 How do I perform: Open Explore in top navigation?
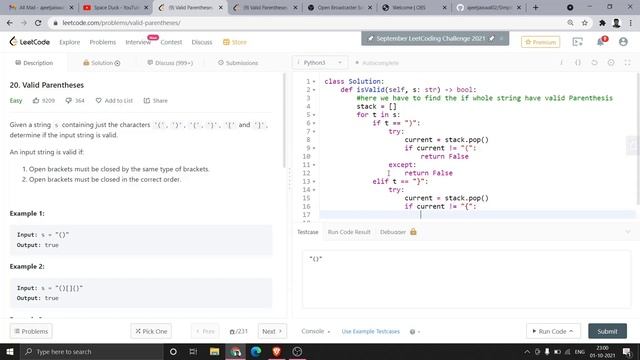70,42
